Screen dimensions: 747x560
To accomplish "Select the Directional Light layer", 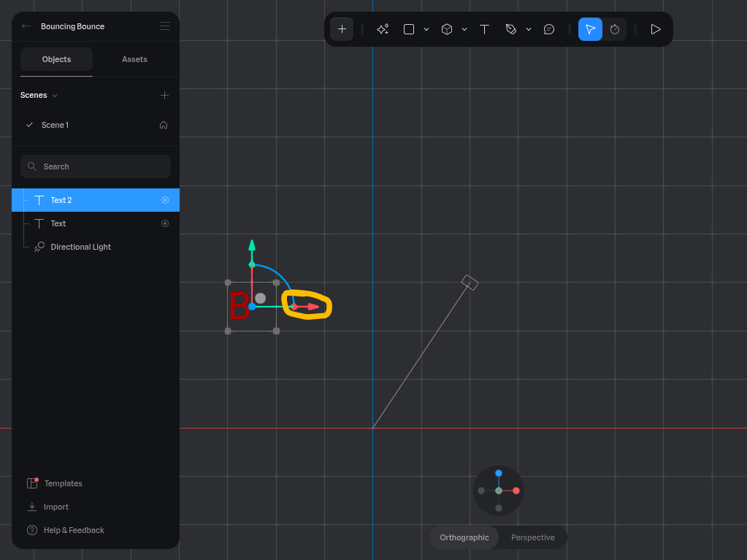I will (x=95, y=247).
